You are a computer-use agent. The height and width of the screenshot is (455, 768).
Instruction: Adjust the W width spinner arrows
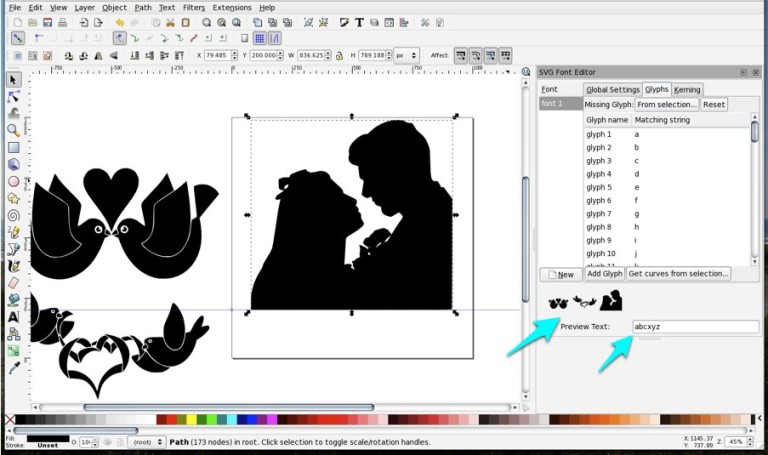[x=328, y=55]
